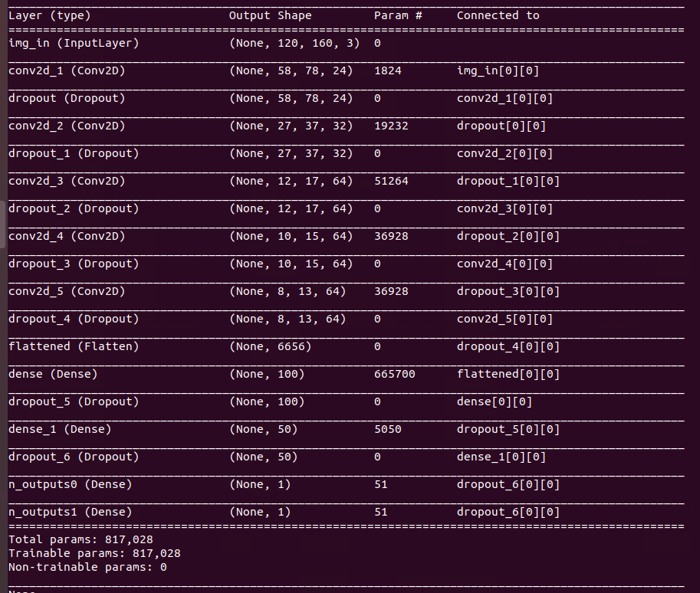Click the flattened (Flatten) layer name
The width and height of the screenshot is (700, 593).
click(74, 347)
